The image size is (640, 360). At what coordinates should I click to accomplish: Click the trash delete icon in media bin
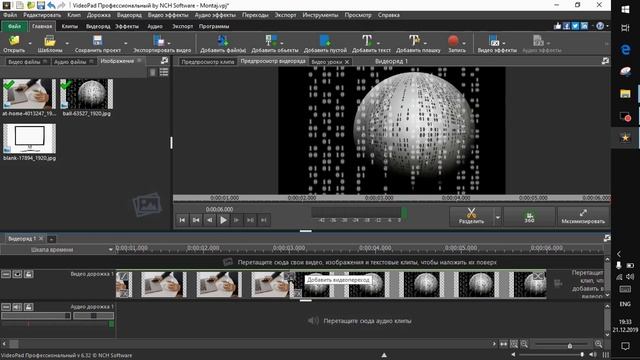pos(152,72)
